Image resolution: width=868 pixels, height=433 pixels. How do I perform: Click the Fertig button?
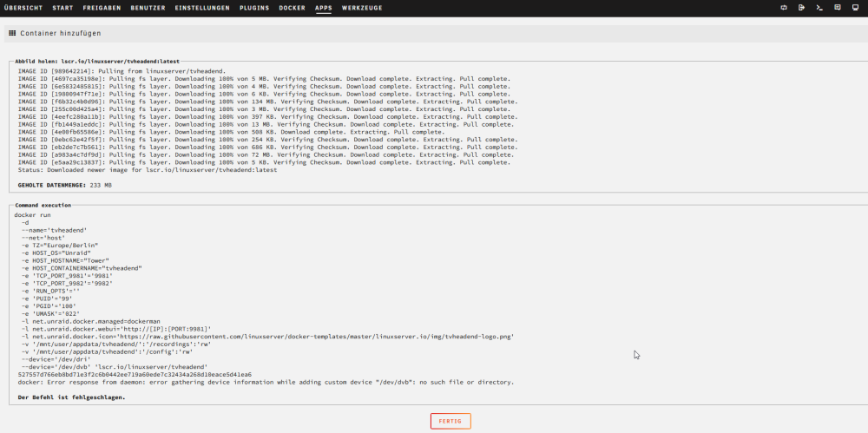coord(450,422)
